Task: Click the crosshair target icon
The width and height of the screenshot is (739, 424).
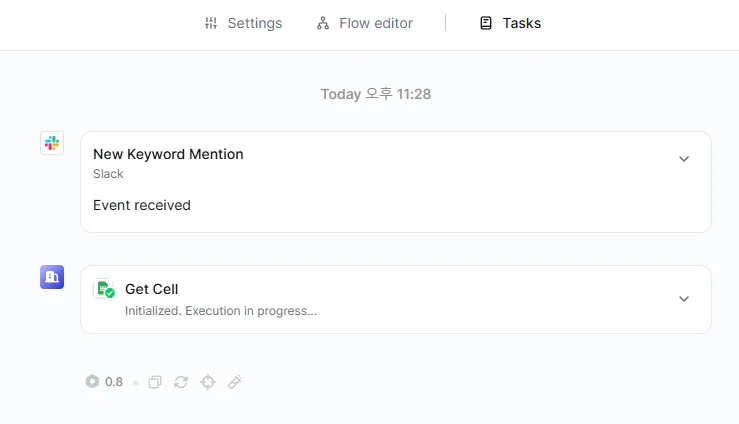Action: pyautogui.click(x=208, y=382)
